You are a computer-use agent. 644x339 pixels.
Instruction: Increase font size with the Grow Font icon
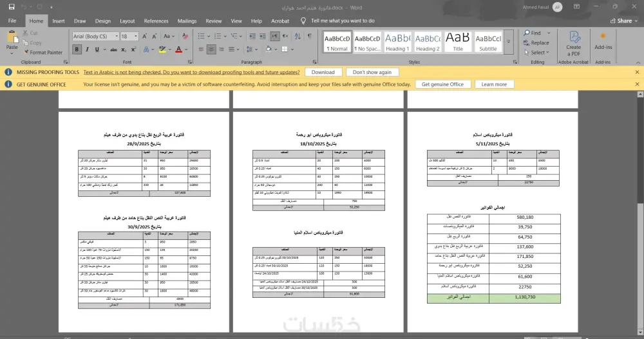(144, 37)
